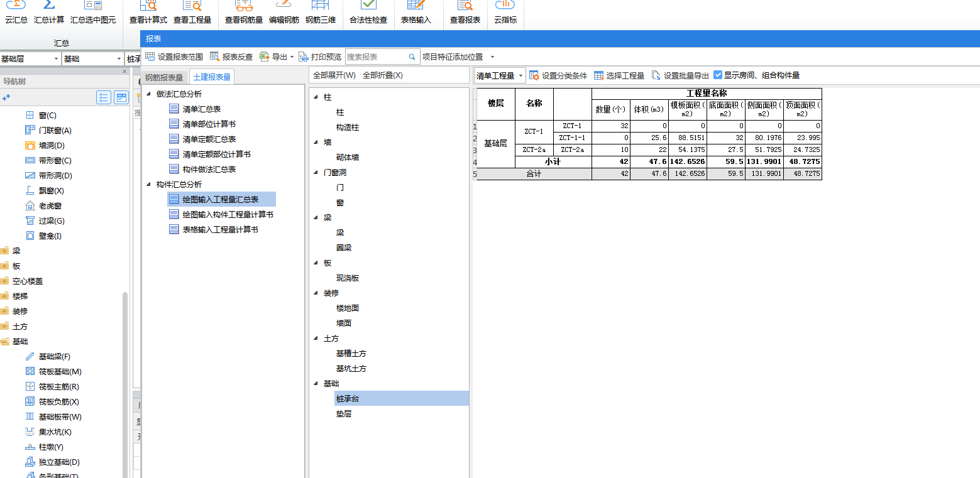This screenshot has height=478, width=980.
Task: Open 项目特征添加位置 dropdown
Action: point(492,57)
